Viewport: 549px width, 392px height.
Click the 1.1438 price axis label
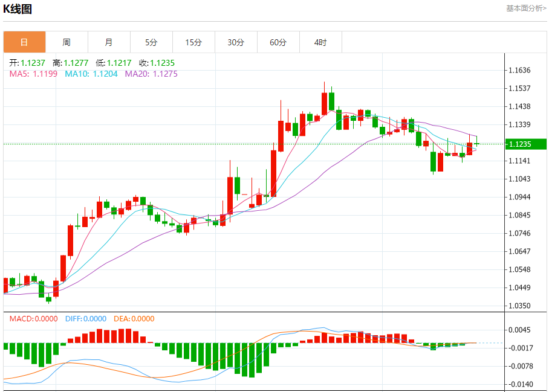pyautogui.click(x=519, y=107)
